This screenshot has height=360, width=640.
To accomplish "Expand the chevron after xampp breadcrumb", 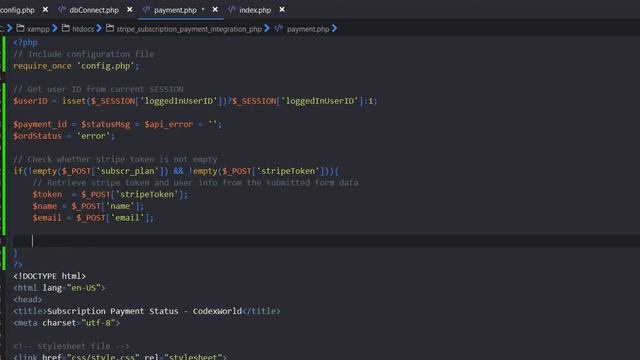I will (x=55, y=29).
